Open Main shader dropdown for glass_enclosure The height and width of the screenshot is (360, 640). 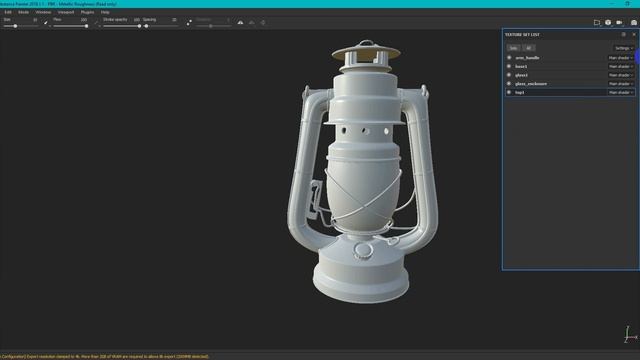[621, 84]
